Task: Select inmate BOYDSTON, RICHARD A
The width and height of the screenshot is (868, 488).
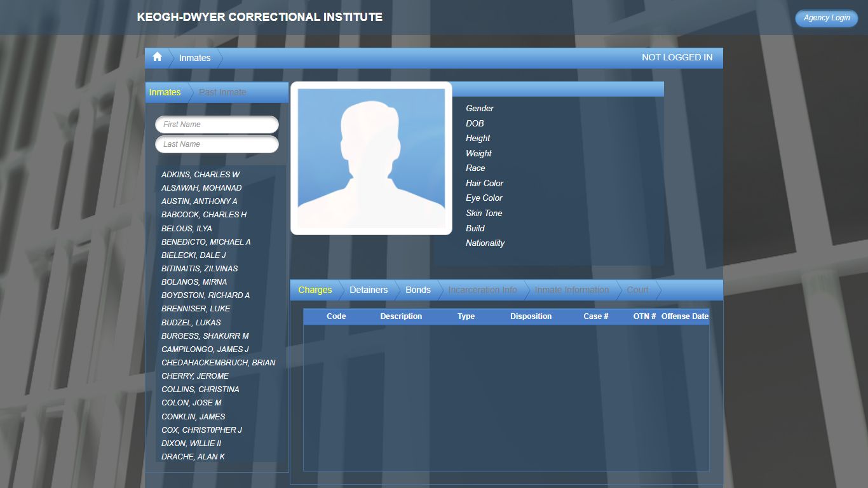Action: [205, 295]
